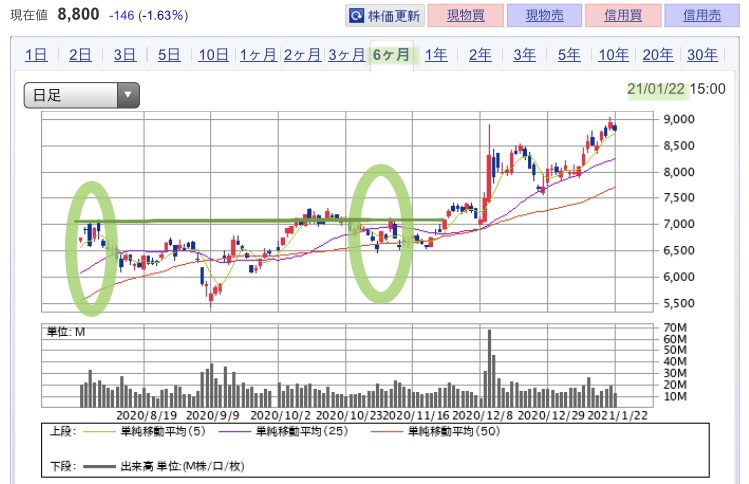Image resolution: width=749 pixels, height=484 pixels.
Task: Click the 7,000 price axis label
Action: point(679,224)
